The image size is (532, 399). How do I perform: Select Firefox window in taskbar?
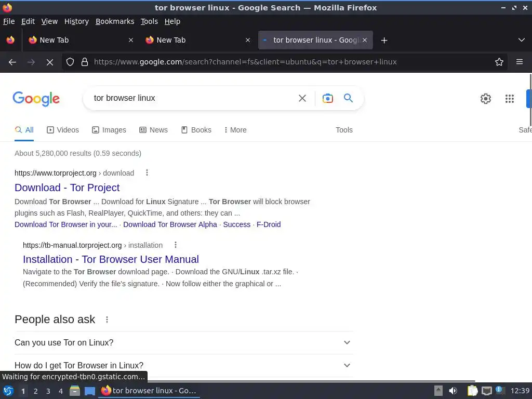(149, 391)
